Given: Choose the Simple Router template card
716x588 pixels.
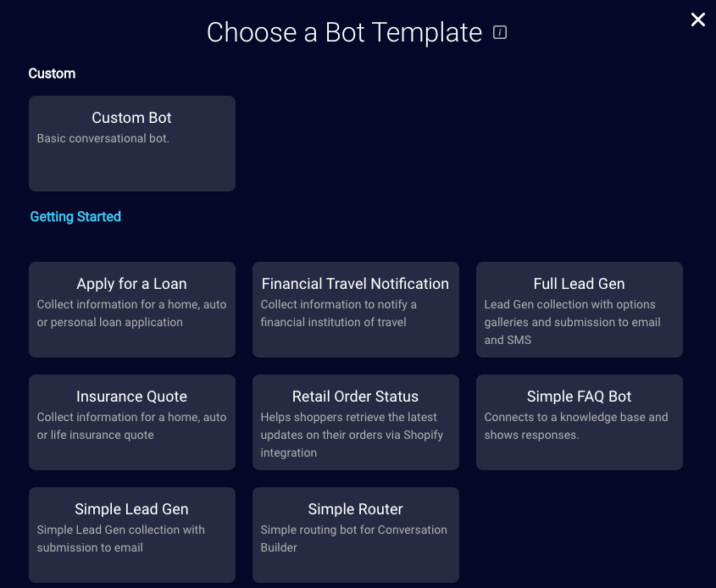Looking at the screenshot, I should [x=356, y=535].
